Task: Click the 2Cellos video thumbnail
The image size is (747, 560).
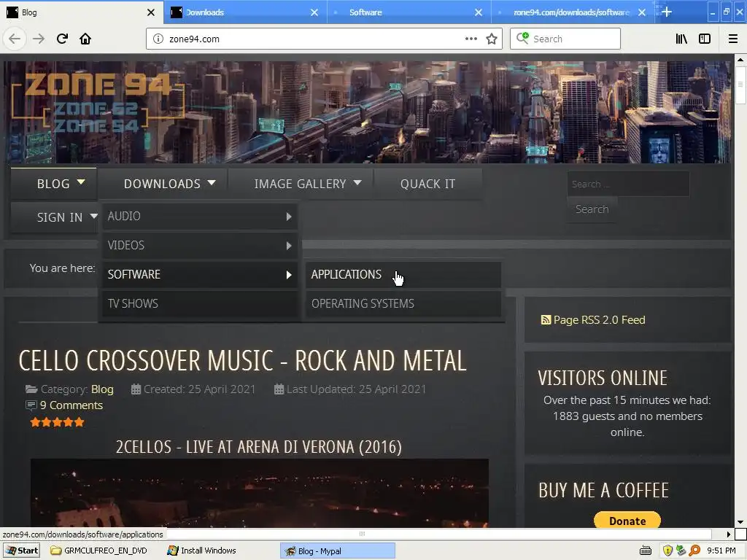Action: point(260,493)
